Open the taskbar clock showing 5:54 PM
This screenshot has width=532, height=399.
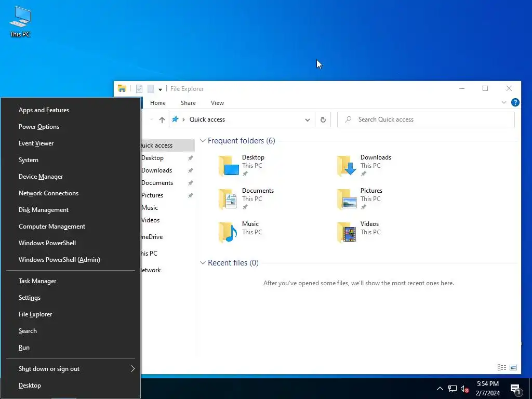(x=487, y=389)
